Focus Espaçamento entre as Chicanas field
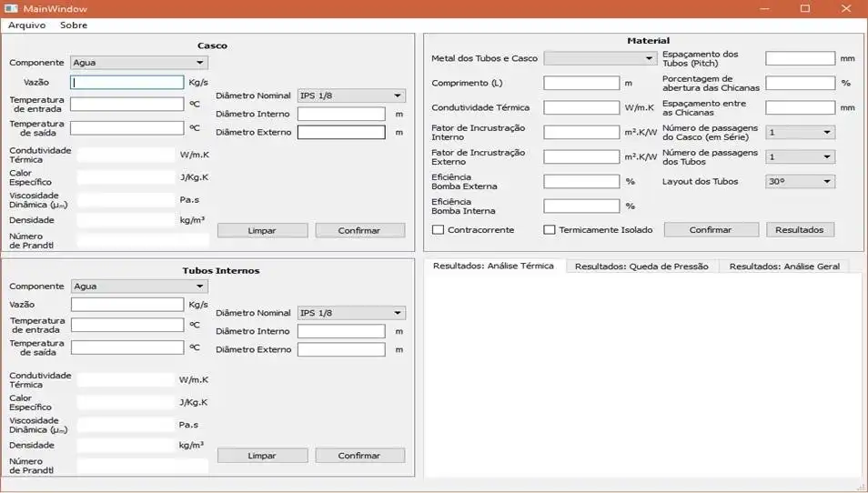The image size is (868, 493). coord(800,107)
